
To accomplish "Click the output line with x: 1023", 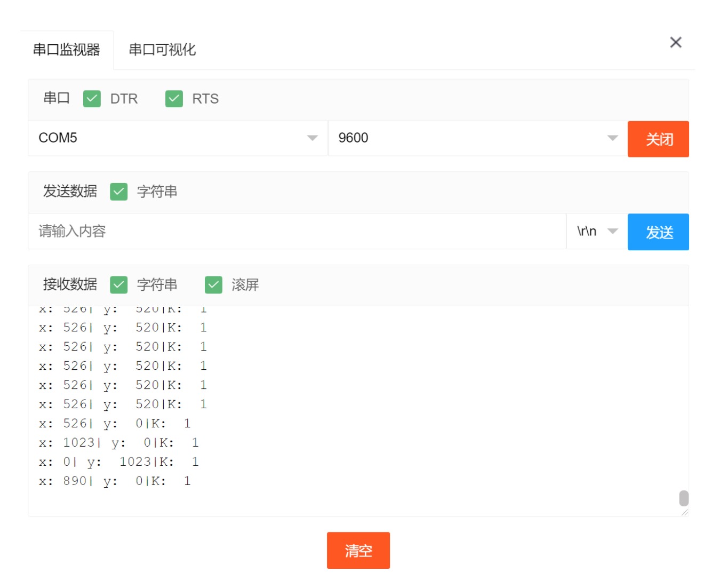I will (118, 443).
